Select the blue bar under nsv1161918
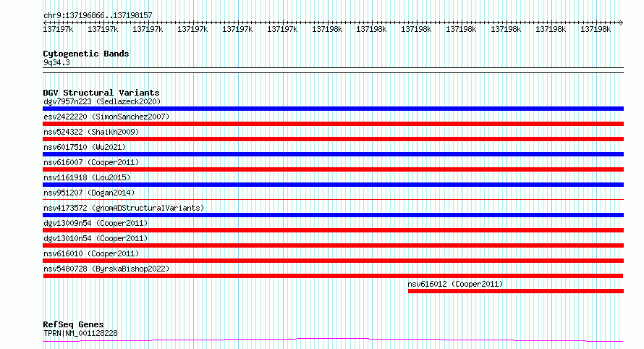 tap(333, 185)
